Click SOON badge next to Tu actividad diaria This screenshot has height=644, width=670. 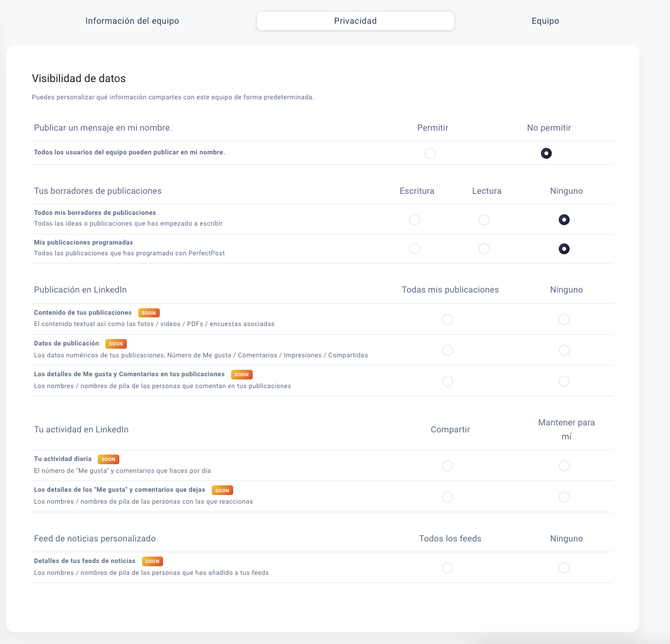tap(109, 459)
